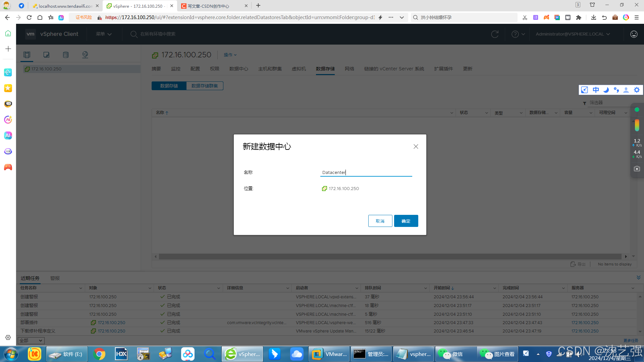Image resolution: width=644 pixels, height=362 pixels.
Task: Click the horizontal scrollbar of datastore table
Action: tap(390, 256)
